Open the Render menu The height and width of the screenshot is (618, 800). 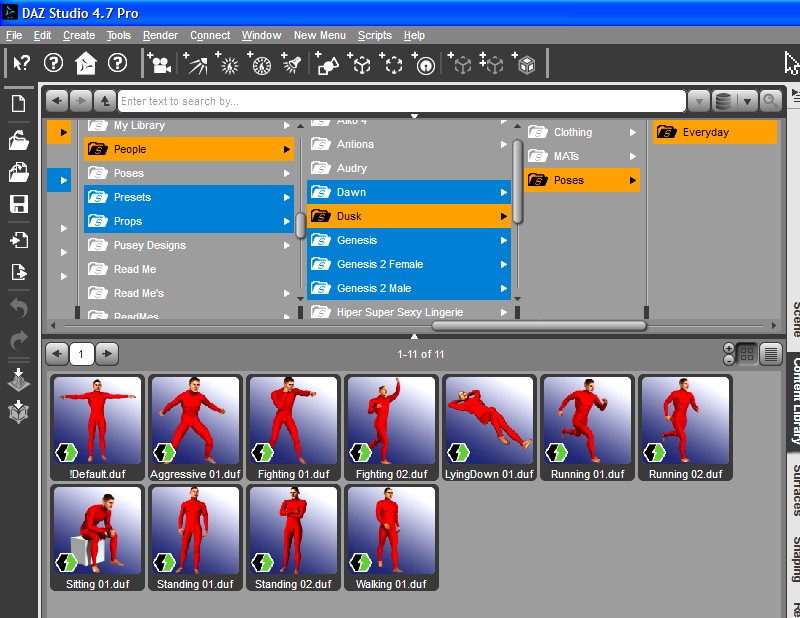(x=160, y=35)
